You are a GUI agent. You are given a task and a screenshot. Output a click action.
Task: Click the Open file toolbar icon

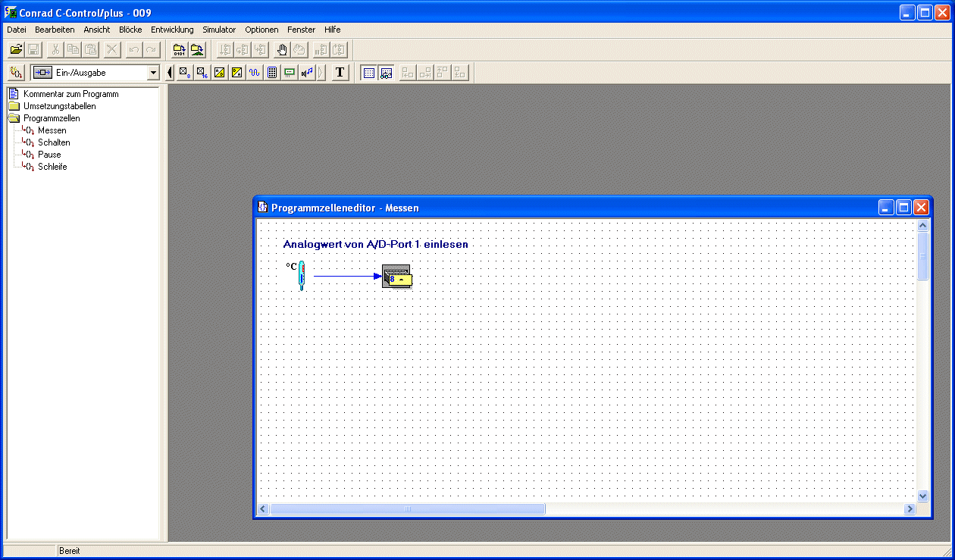(16, 50)
